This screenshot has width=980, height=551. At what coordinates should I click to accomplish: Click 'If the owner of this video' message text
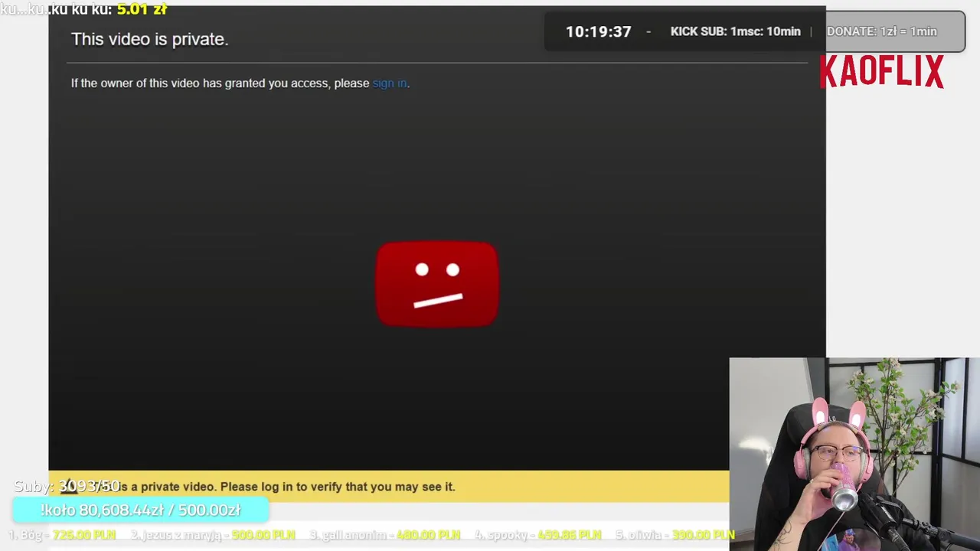[240, 83]
